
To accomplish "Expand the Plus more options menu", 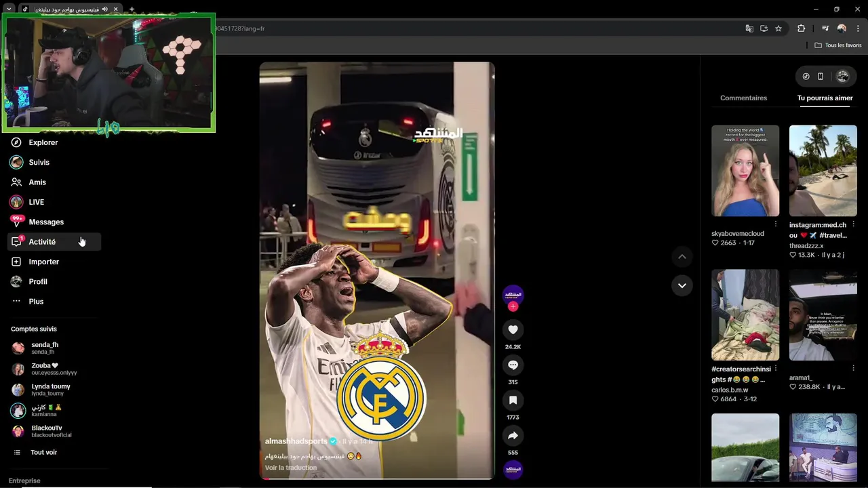I will click(36, 302).
